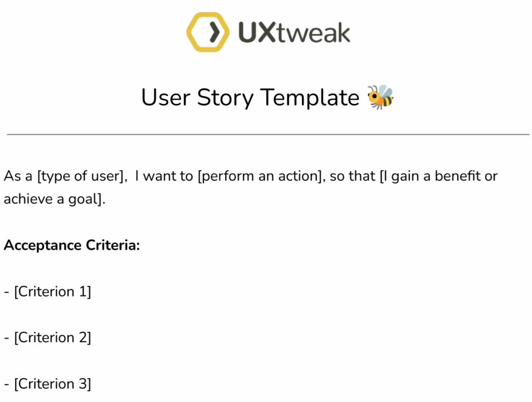Click the "Acceptance Criteria:" bold heading
The height and width of the screenshot is (402, 532).
coord(72,245)
